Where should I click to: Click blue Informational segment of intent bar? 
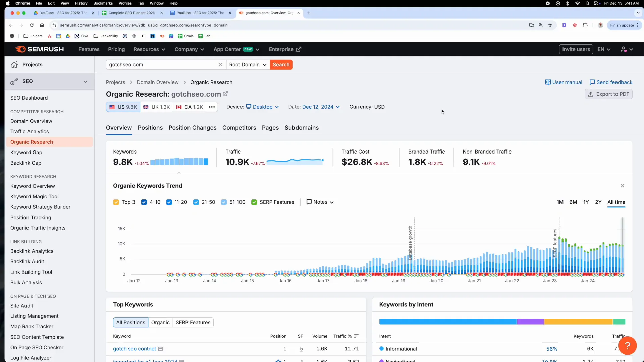click(x=448, y=322)
